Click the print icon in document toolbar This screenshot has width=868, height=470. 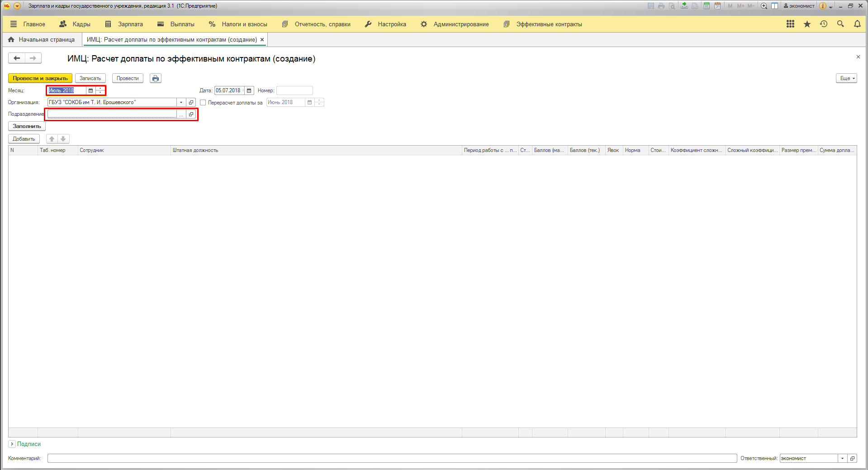point(156,78)
